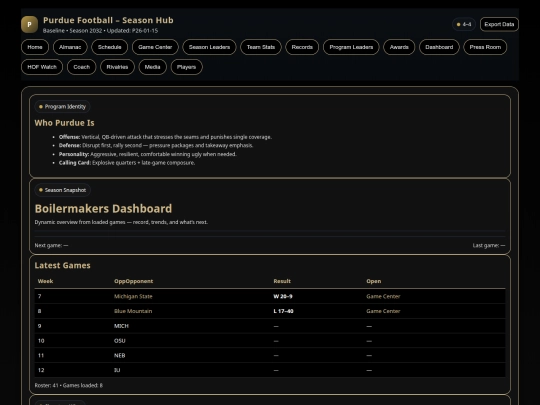Click the Season Snapshot pill label
The width and height of the screenshot is (540, 405).
click(x=62, y=190)
